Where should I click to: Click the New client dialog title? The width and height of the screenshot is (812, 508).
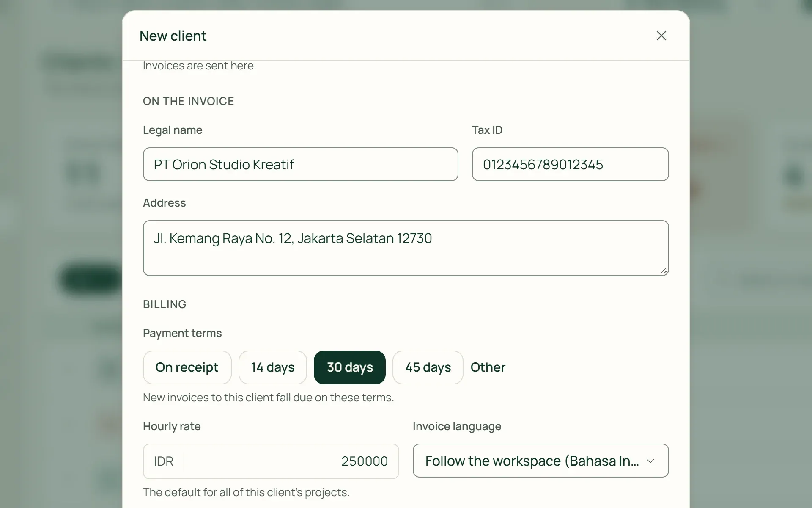(173, 36)
